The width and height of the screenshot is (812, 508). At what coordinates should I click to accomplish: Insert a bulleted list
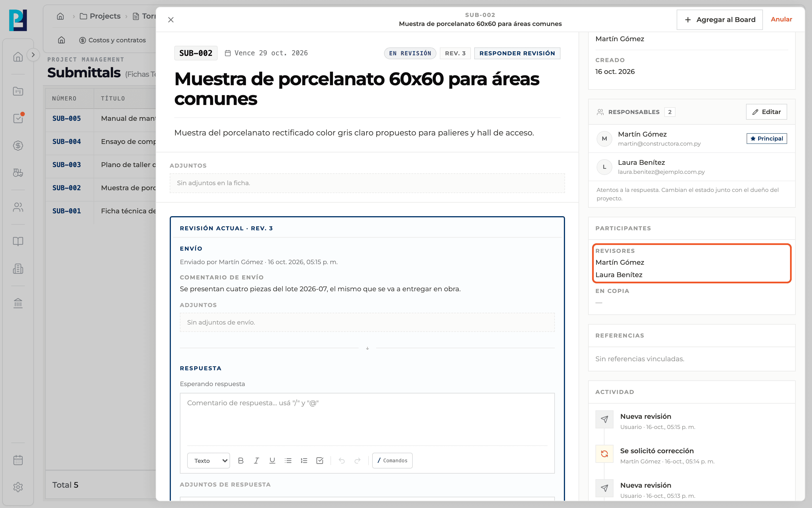[x=288, y=461]
